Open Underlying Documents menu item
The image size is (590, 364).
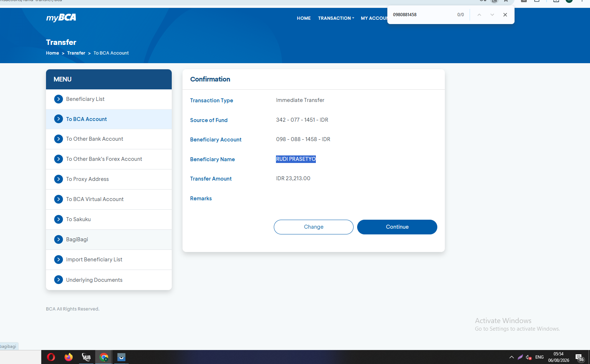[109, 280]
